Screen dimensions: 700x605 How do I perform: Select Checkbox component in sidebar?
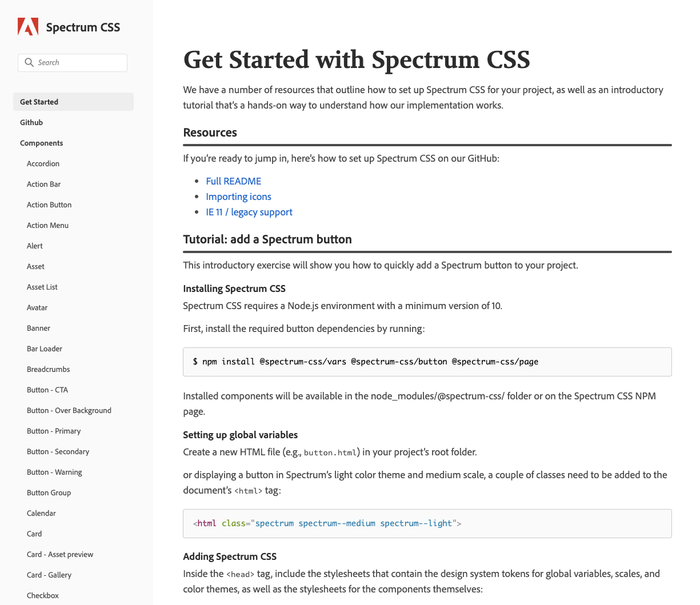pyautogui.click(x=43, y=595)
